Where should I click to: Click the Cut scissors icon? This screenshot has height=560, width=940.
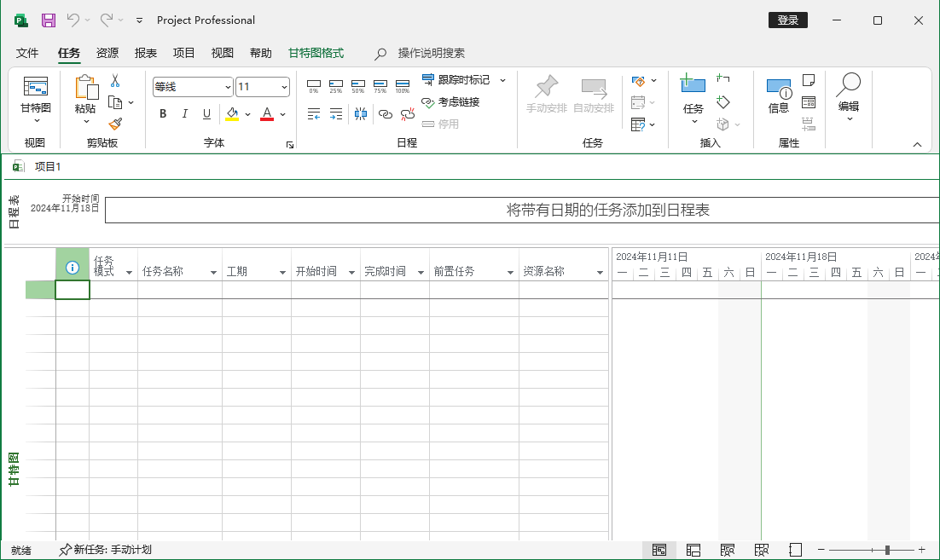115,81
